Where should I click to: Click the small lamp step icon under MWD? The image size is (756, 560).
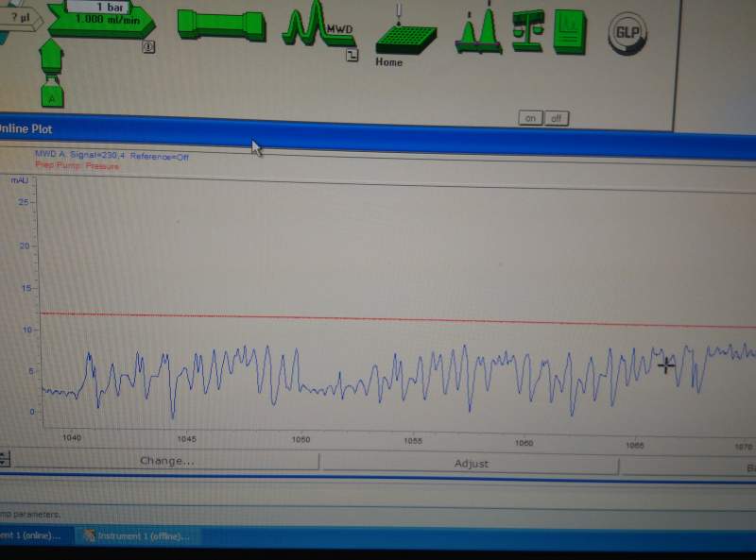point(352,55)
